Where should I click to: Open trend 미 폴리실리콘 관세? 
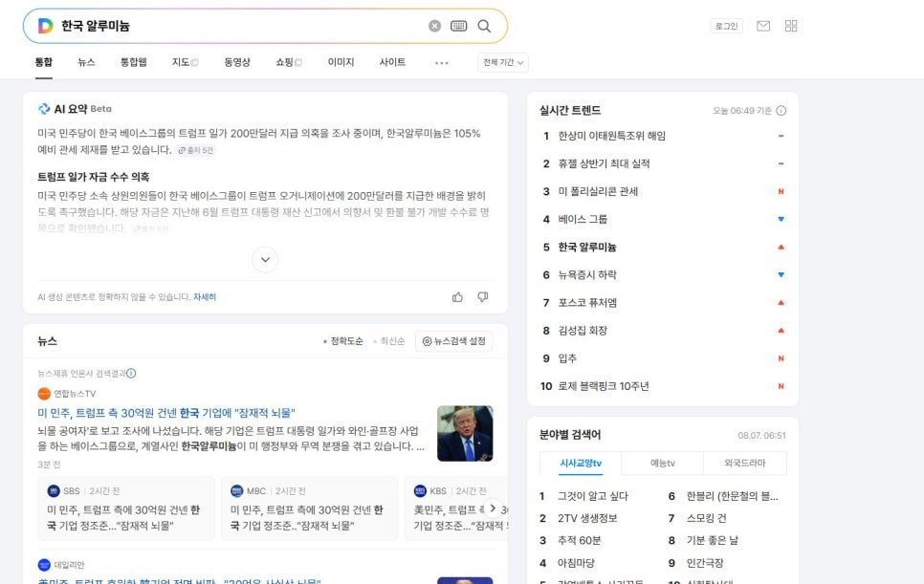[598, 191]
